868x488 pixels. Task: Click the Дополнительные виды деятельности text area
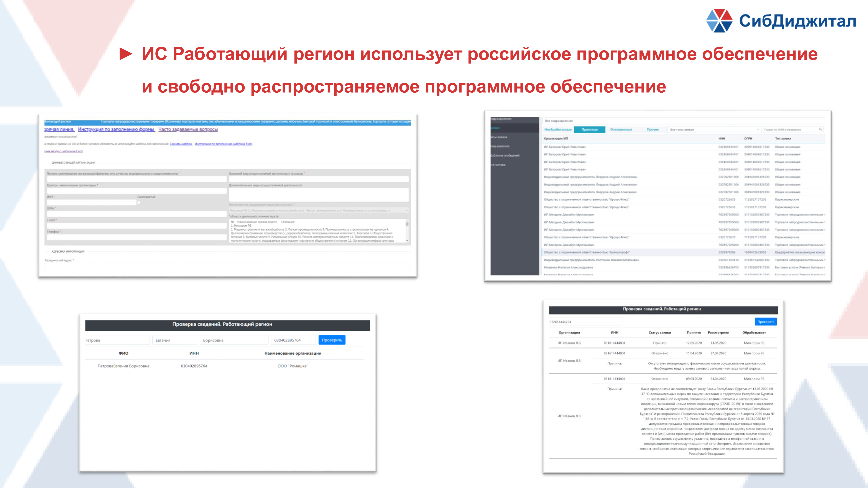pyautogui.click(x=319, y=195)
